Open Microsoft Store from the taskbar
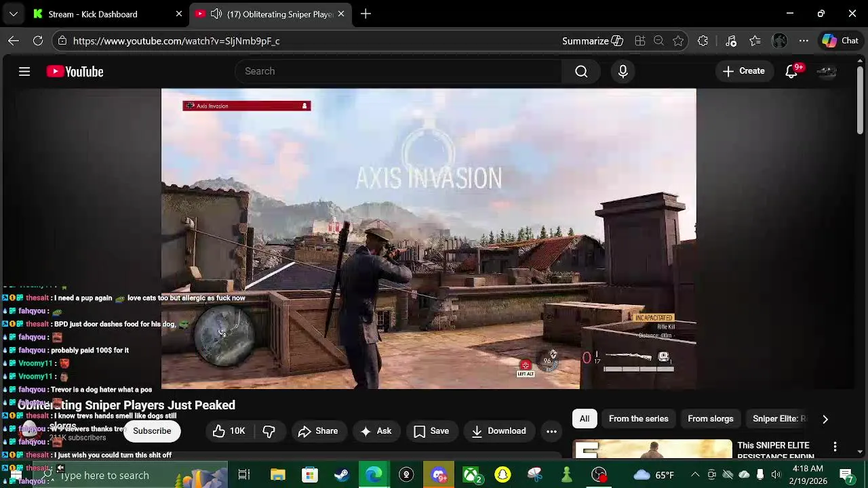The width and height of the screenshot is (868, 488). click(310, 475)
